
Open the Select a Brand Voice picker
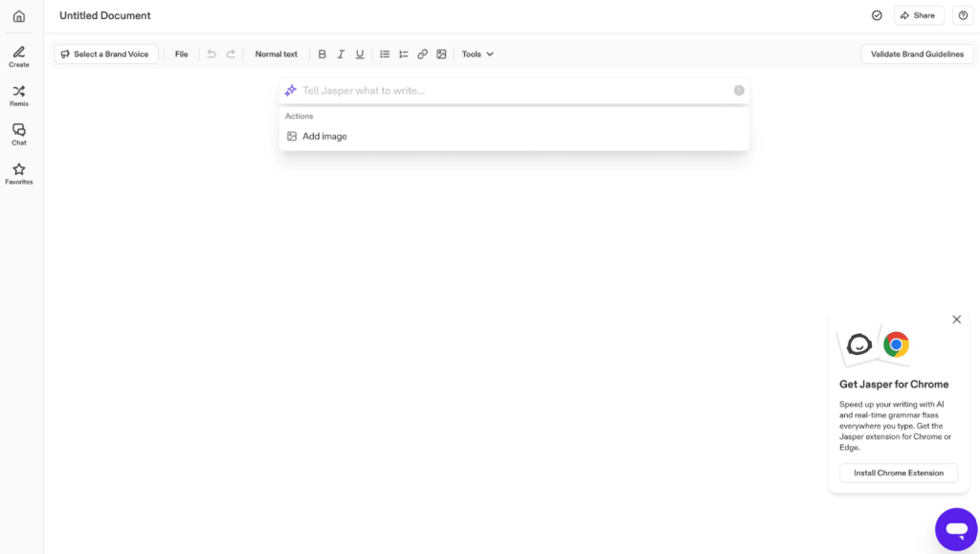106,55
